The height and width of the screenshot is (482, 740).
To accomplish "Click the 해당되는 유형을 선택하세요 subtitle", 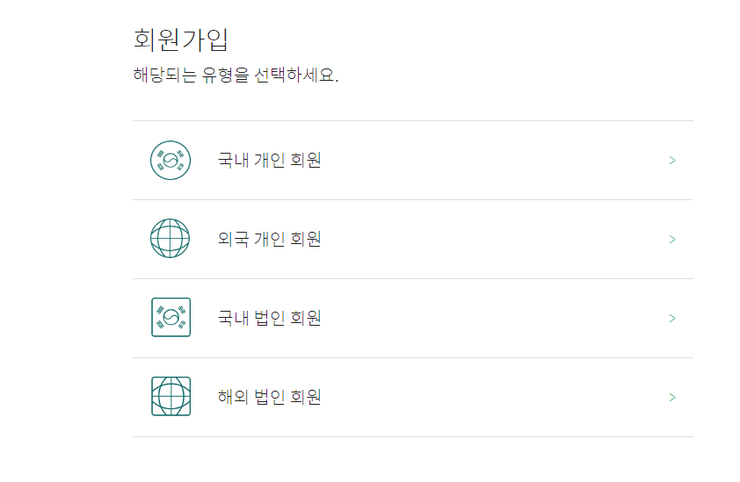I will 236,75.
